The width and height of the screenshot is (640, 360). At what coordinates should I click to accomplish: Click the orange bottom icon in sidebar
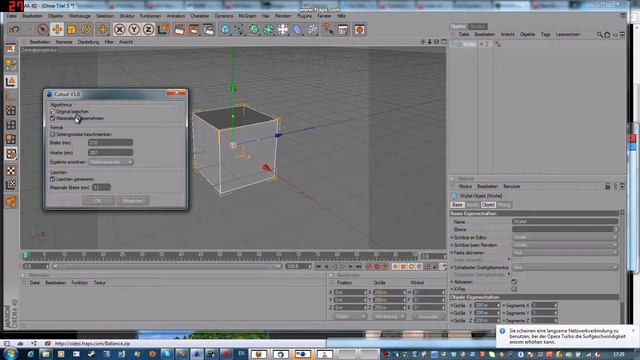click(11, 202)
